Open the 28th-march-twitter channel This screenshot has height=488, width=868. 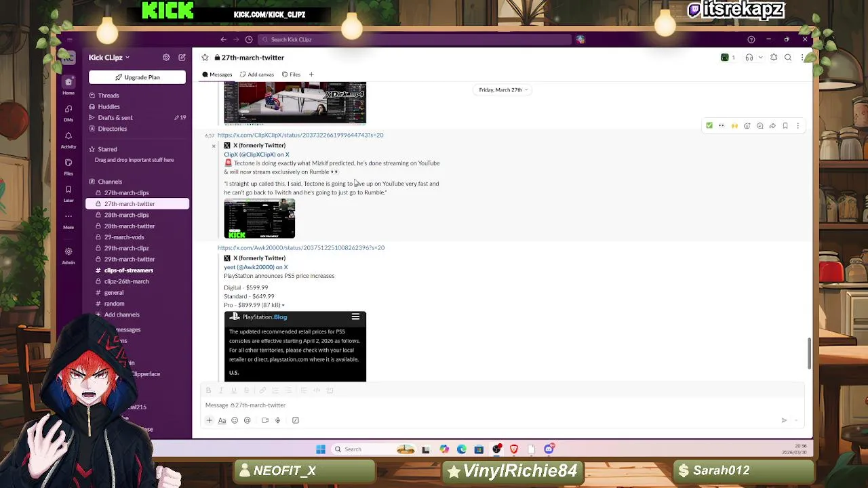129,226
